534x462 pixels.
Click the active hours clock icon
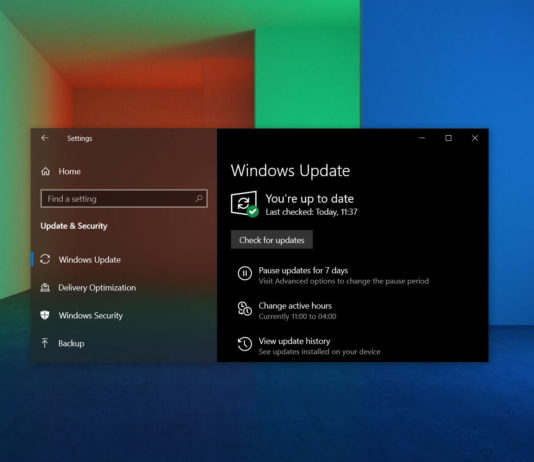245,308
